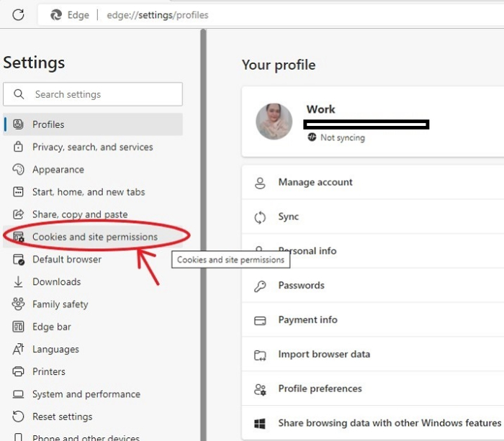
Task: Click the Not syncing status icon
Action: point(312,137)
